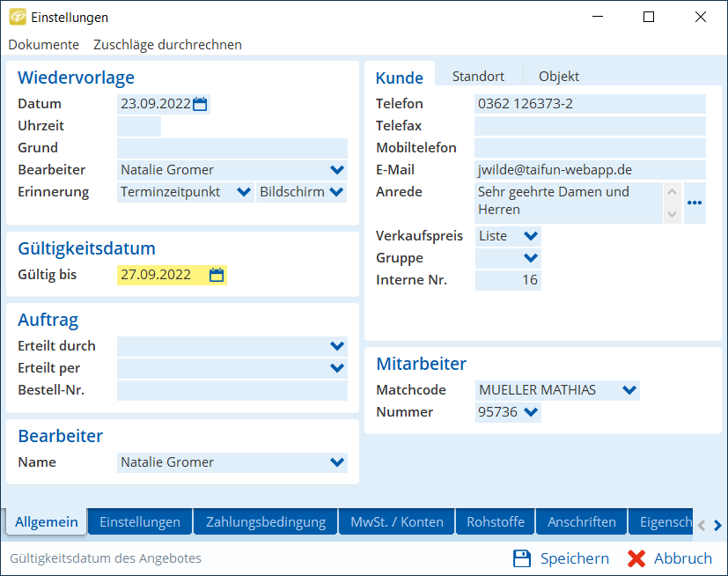
Task: Open the Dokumente menu
Action: coord(44,44)
